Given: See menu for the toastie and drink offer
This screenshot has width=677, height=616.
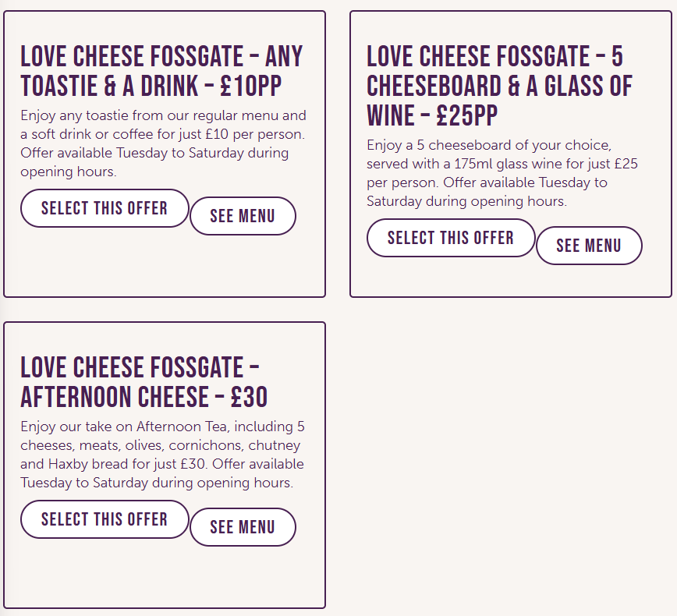Looking at the screenshot, I should point(243,216).
